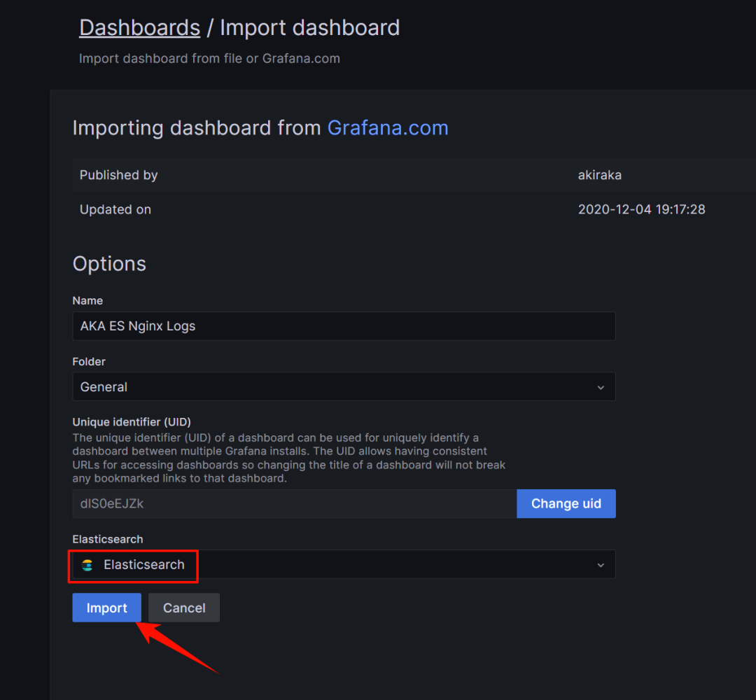The image size is (756, 700).
Task: Expand the Elasticsearch data source dropdown
Action: (x=344, y=564)
